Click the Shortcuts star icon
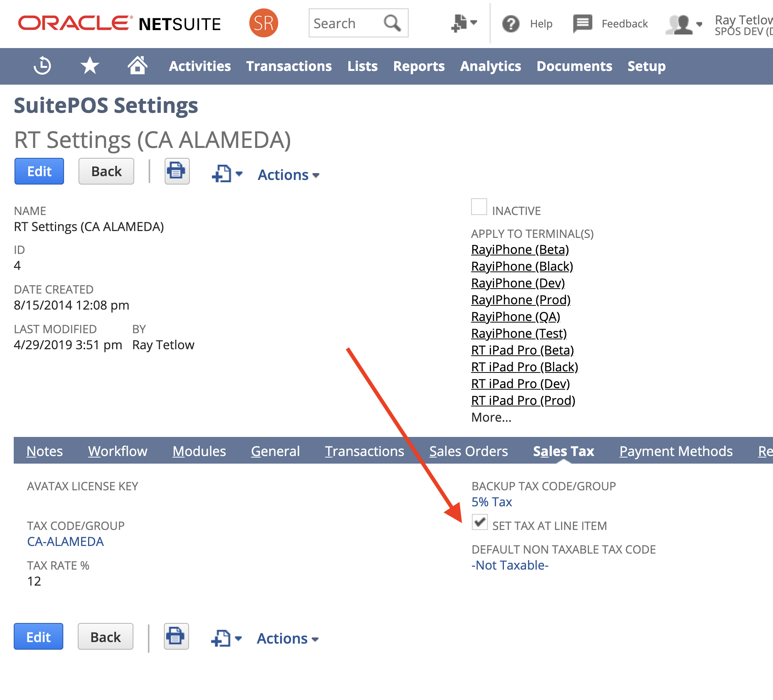773x700 pixels. pos(90,66)
